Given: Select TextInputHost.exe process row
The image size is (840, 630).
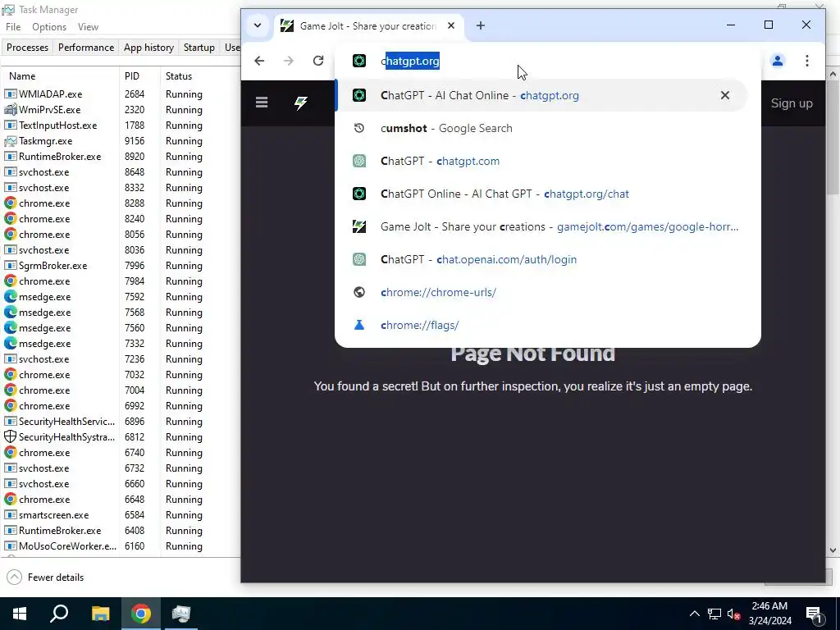Looking at the screenshot, I should [121, 125].
